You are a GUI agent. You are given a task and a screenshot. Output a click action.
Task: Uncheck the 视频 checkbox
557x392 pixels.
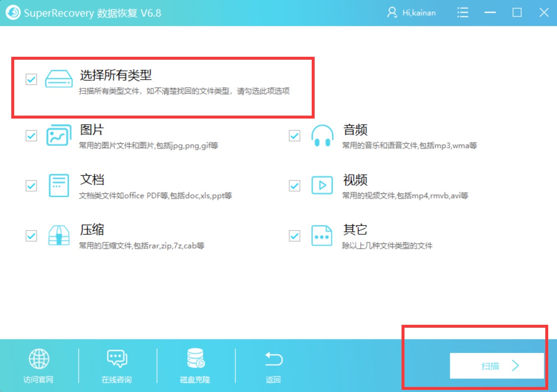tap(294, 186)
